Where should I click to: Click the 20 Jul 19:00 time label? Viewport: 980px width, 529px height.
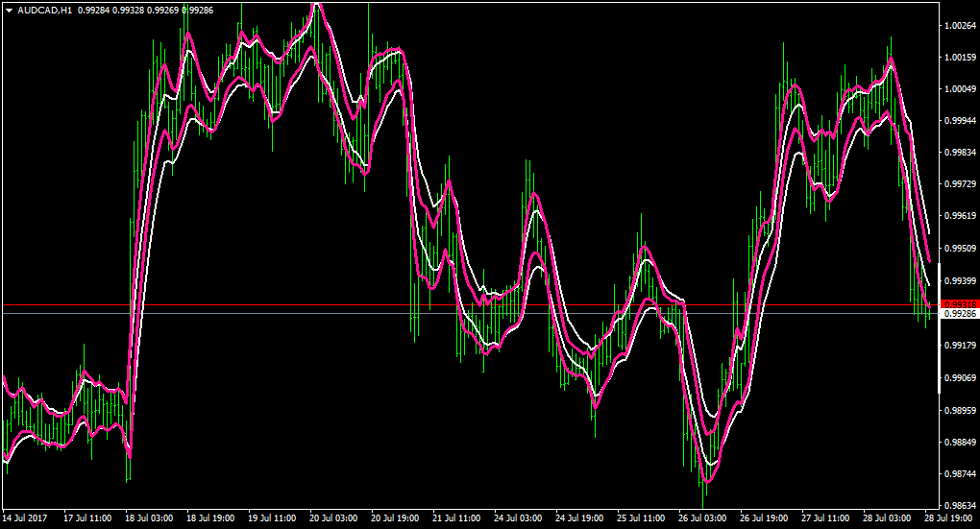click(395, 518)
